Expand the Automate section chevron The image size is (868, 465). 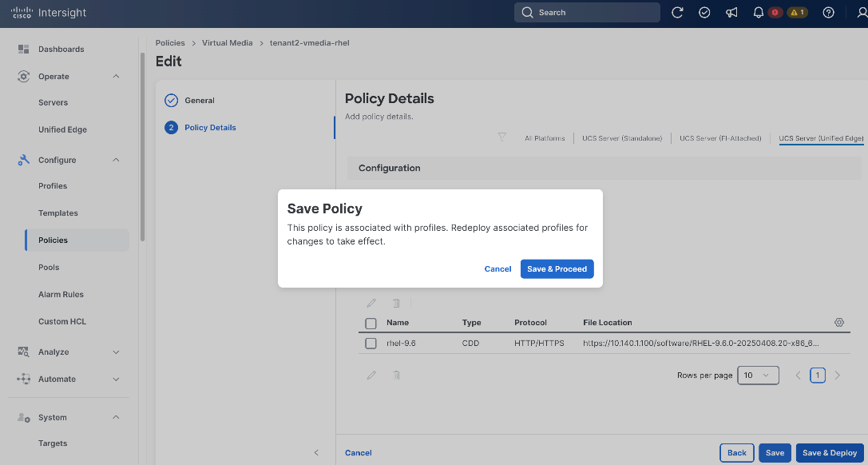point(117,380)
